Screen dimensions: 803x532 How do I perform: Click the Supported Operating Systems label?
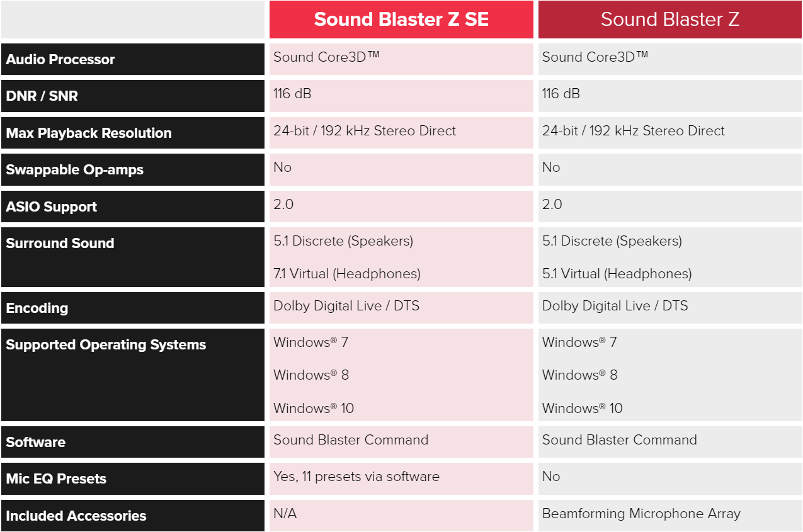click(x=106, y=345)
